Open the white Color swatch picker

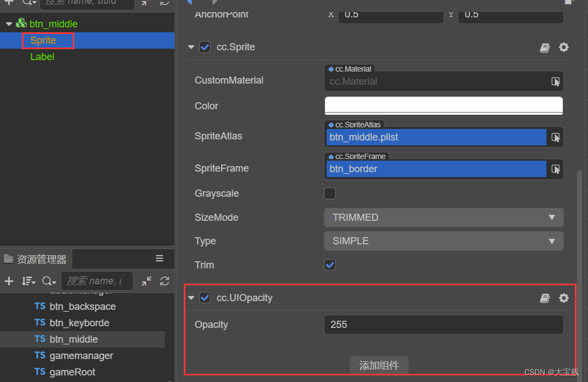coord(444,105)
